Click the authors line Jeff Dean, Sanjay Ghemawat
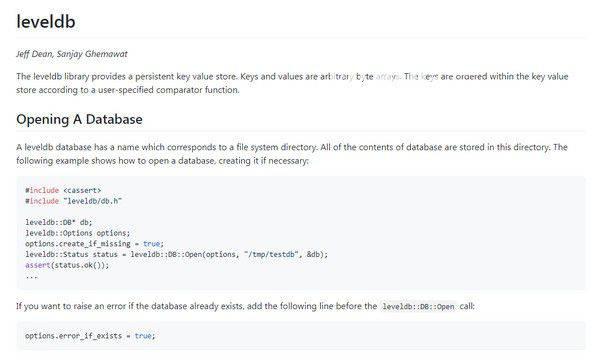This screenshot has width=600, height=361. (72, 54)
